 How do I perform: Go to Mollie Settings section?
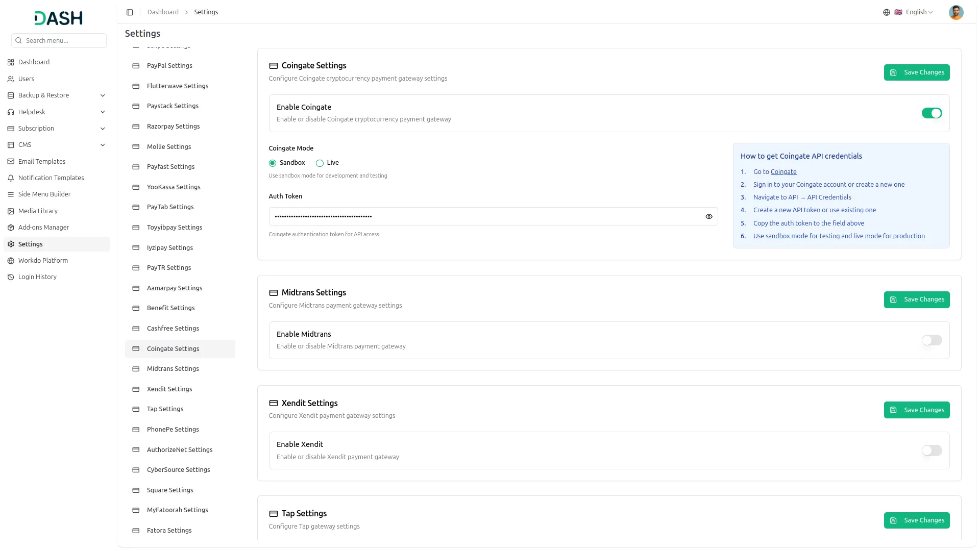click(180, 147)
